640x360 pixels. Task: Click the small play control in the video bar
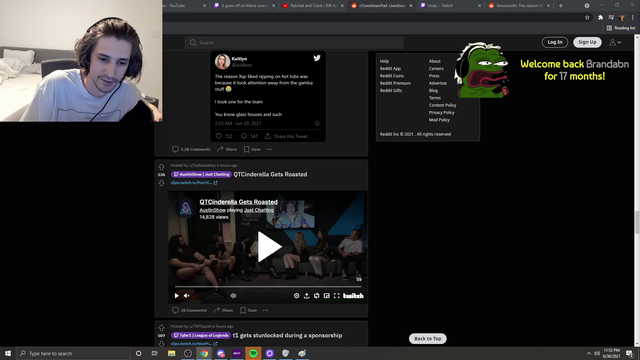pyautogui.click(x=176, y=296)
